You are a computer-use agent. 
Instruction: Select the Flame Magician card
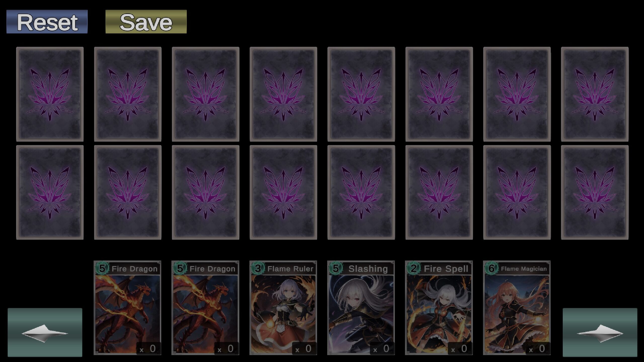coord(517,308)
